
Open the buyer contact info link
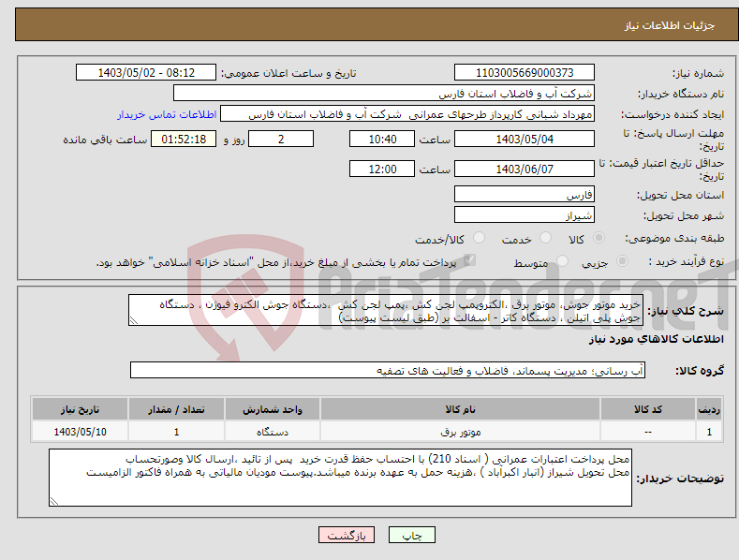pyautogui.click(x=167, y=114)
